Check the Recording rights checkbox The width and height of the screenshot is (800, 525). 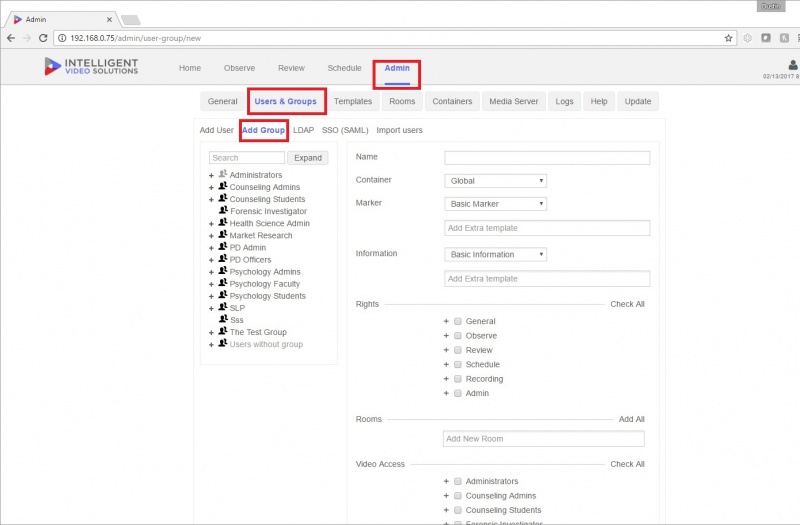tap(458, 379)
